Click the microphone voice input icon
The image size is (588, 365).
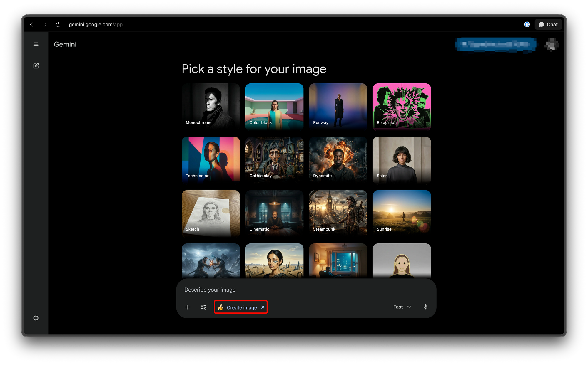point(425,307)
